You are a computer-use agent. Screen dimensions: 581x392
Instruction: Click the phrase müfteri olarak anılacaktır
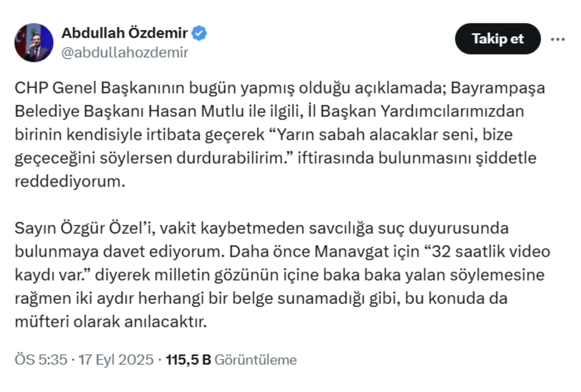point(110,322)
